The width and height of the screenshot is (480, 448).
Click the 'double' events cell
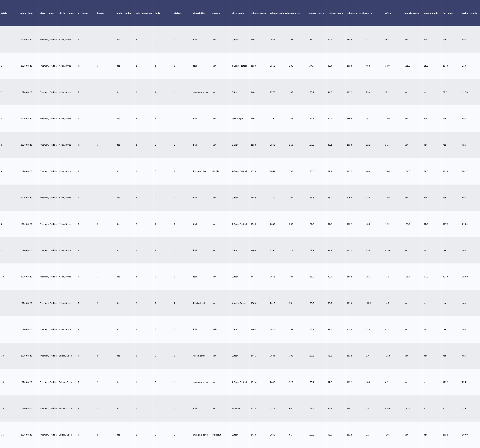coord(216,172)
